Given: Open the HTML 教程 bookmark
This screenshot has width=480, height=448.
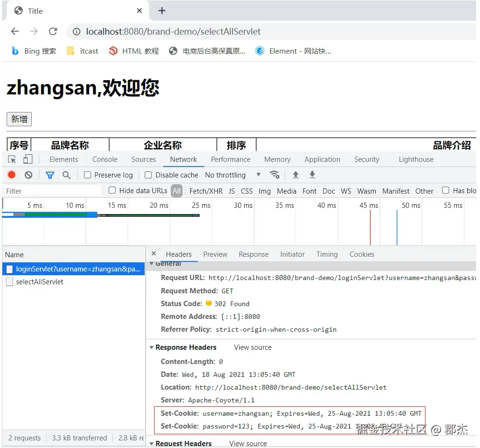Looking at the screenshot, I should pyautogui.click(x=134, y=51).
